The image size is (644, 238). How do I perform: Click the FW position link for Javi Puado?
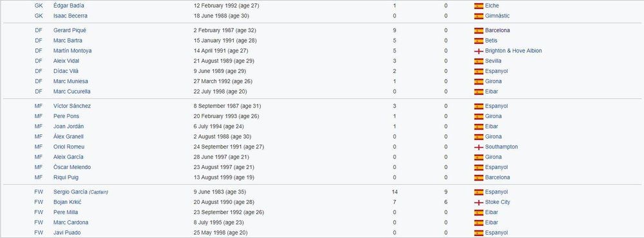pos(39,233)
